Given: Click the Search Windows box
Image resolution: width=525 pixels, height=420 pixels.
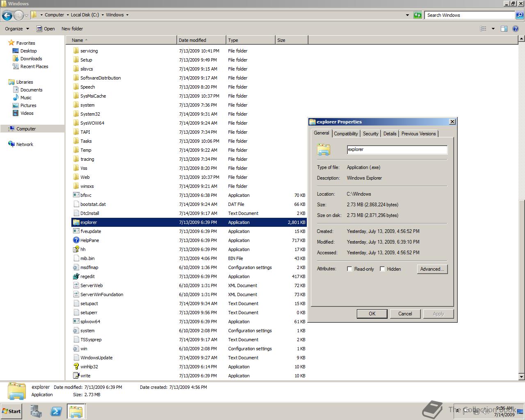Looking at the screenshot, I should [x=470, y=15].
